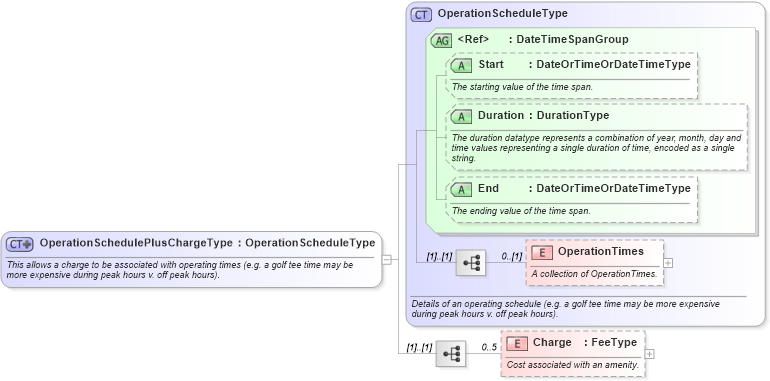Expand the Charge element

(x=649, y=354)
